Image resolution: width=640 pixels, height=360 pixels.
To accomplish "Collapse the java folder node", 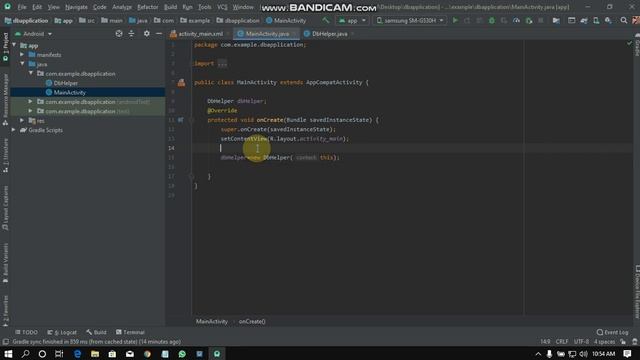I will (22, 64).
